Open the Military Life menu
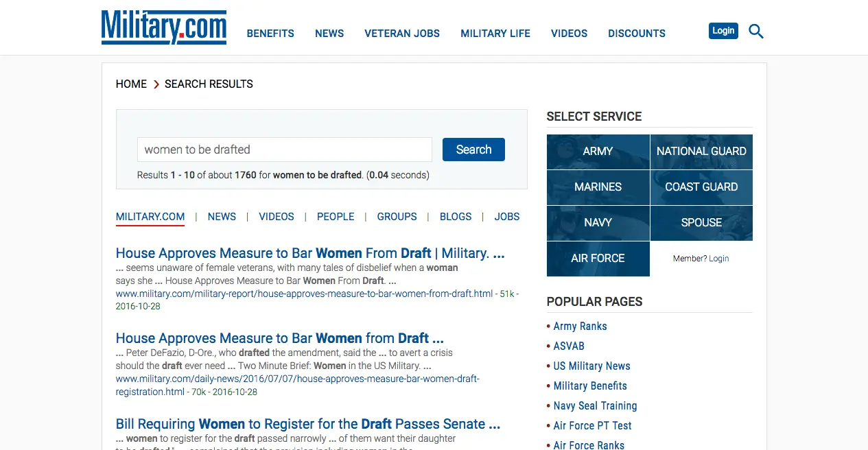Viewport: 868px width, 450px height. (495, 33)
